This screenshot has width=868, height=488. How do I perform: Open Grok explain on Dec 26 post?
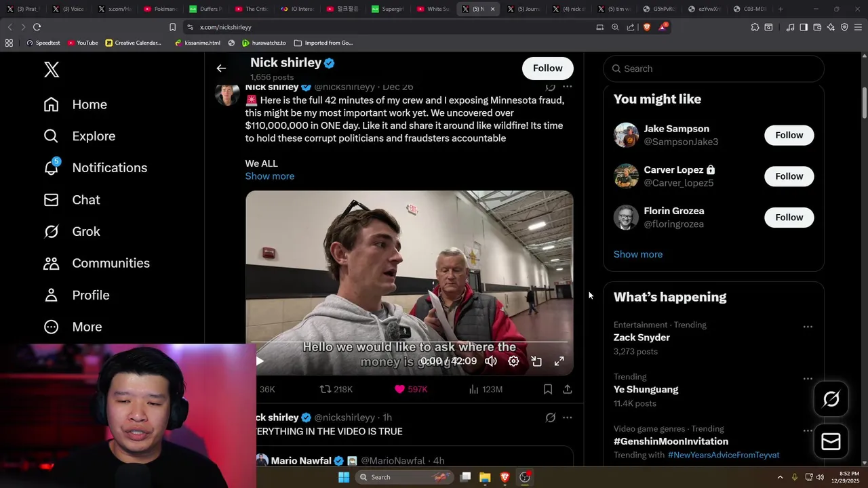[550, 87]
